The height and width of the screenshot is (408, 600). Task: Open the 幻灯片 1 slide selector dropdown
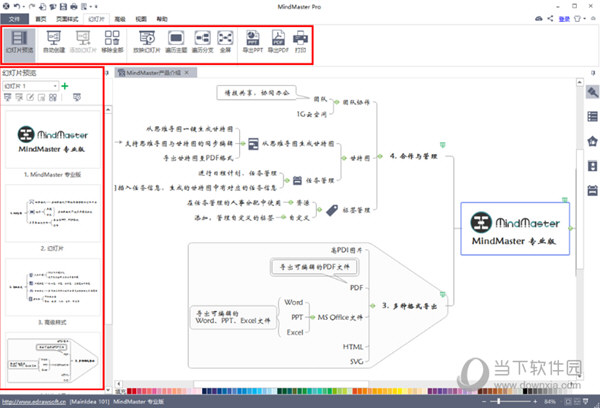(31, 86)
